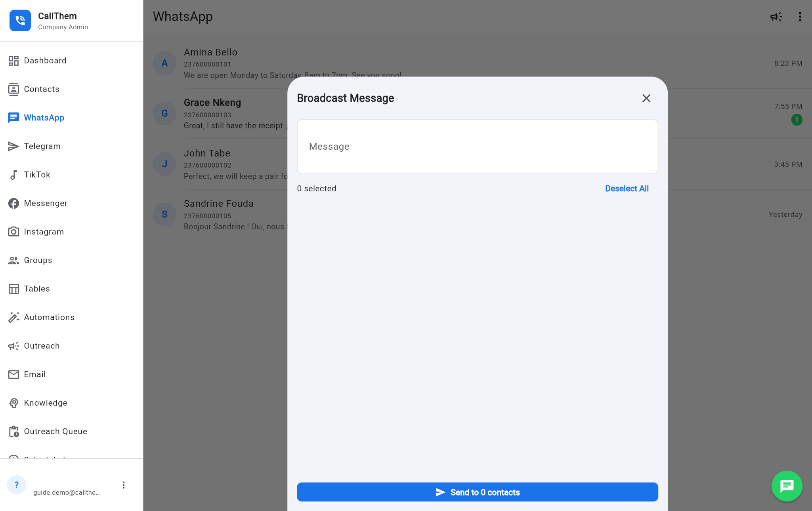Close the Broadcast Message dialog

(646, 98)
